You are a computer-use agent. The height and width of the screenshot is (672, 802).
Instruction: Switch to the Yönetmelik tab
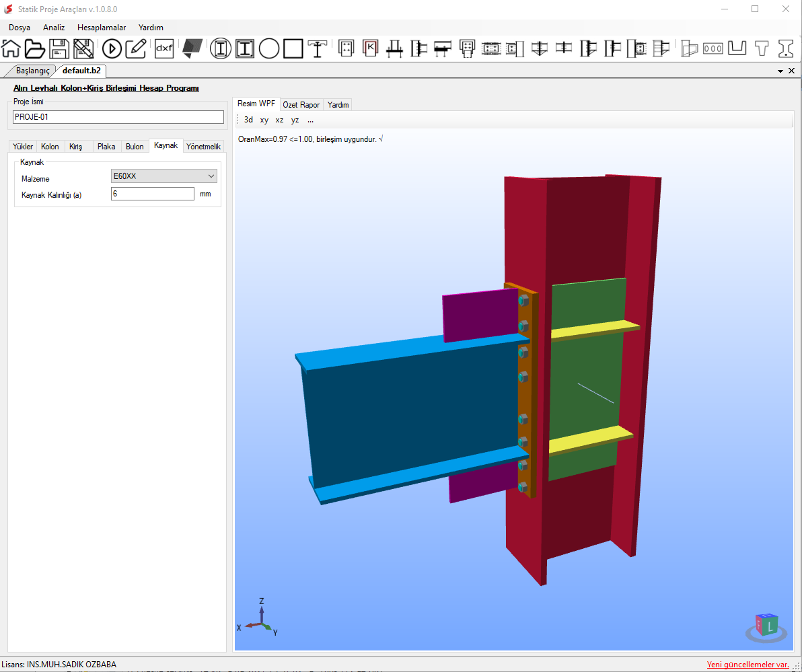[204, 146]
